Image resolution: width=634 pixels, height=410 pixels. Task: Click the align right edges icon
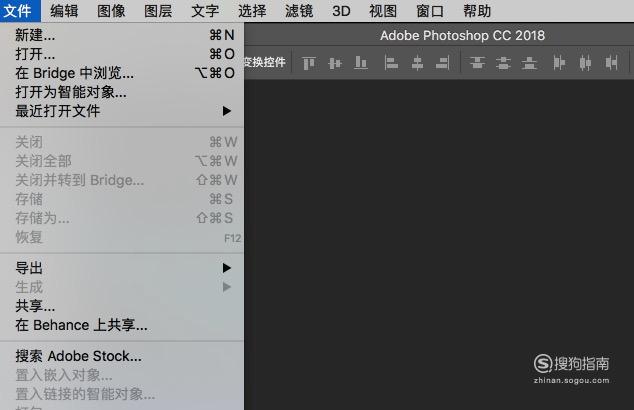443,63
